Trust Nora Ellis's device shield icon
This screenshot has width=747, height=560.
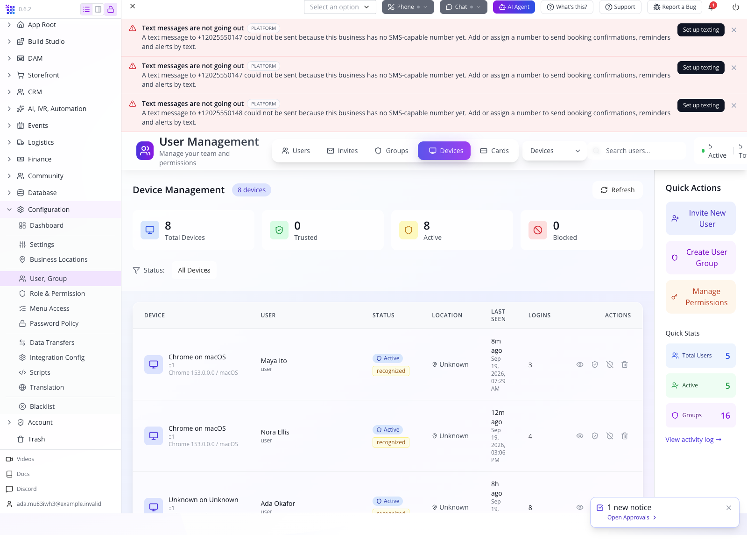[595, 436]
